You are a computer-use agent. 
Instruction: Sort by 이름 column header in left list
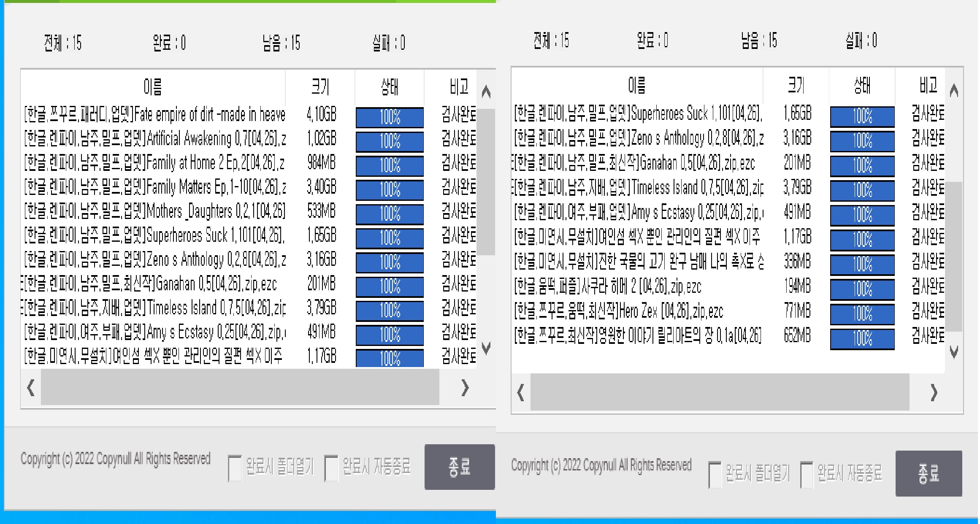pyautogui.click(x=153, y=87)
